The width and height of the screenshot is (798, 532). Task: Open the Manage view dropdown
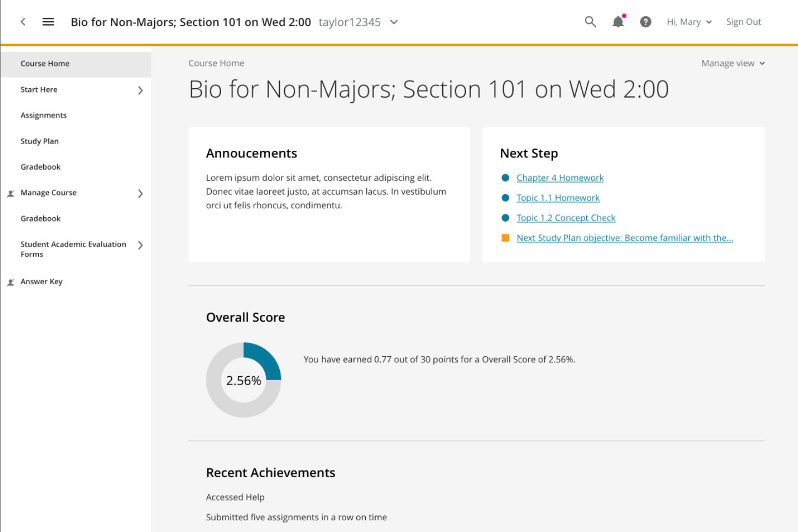pyautogui.click(x=733, y=63)
